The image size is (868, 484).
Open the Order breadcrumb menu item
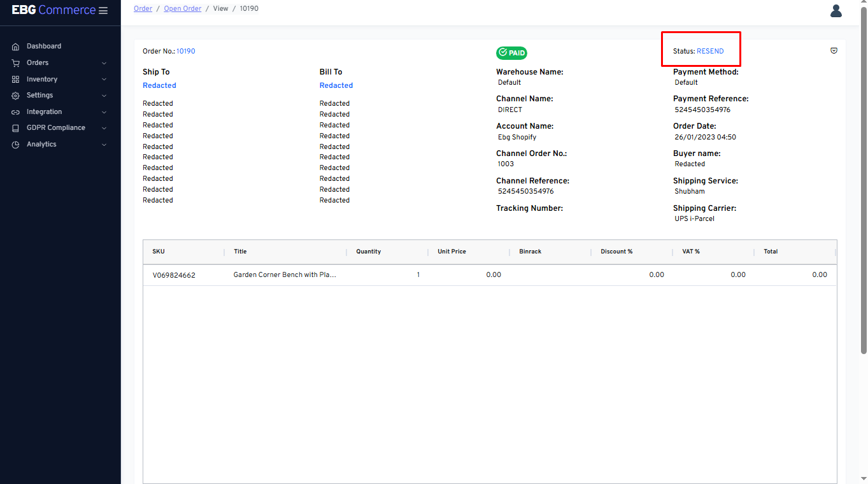pyautogui.click(x=143, y=8)
